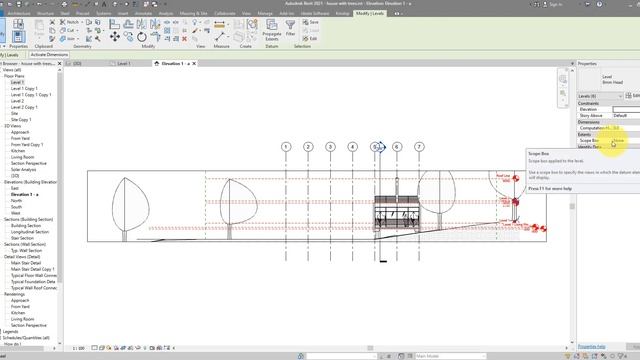Click the Type Properties icon above Properties
640x360 pixels.
pyautogui.click(x=18, y=24)
